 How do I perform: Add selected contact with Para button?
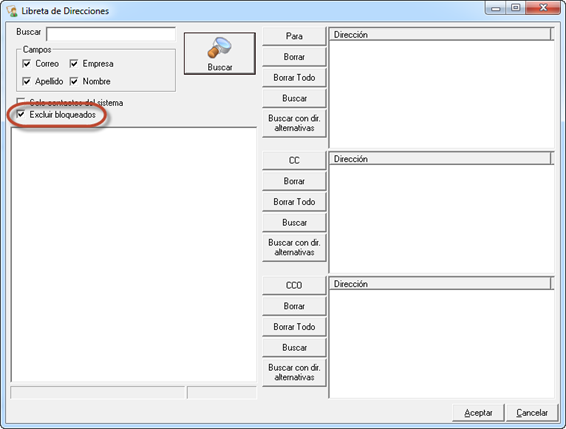294,36
